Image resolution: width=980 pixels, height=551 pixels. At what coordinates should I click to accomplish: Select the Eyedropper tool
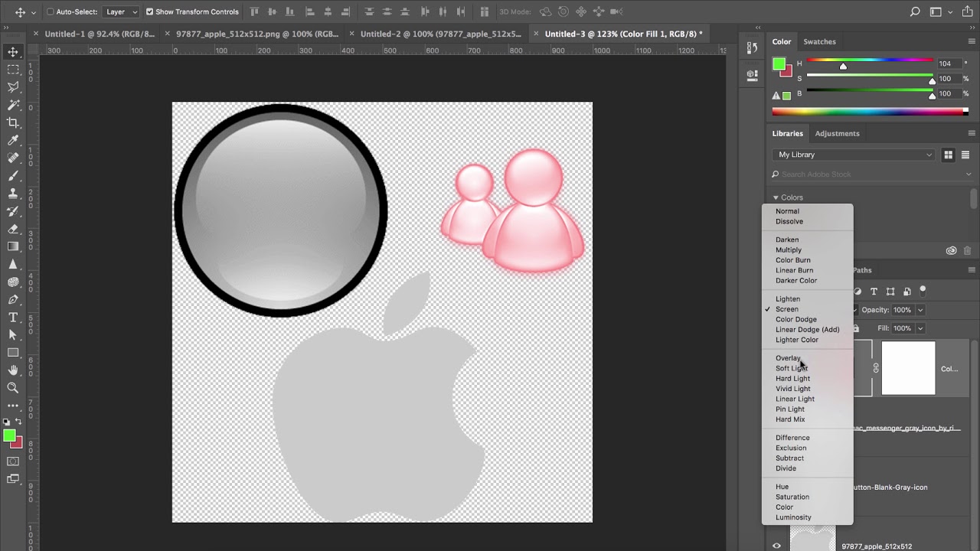click(x=13, y=140)
